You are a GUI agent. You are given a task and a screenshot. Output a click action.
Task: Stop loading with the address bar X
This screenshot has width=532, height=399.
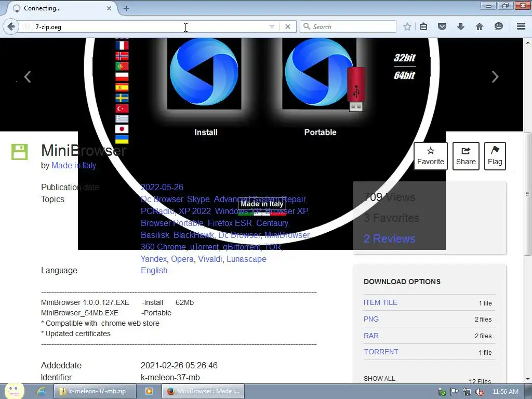(288, 26)
